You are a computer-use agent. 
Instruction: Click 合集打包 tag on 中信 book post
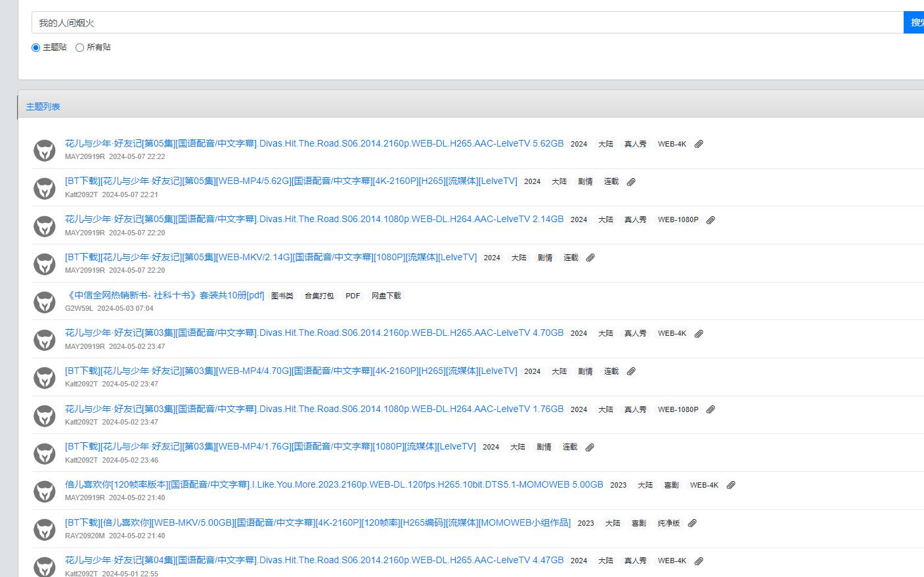click(319, 296)
